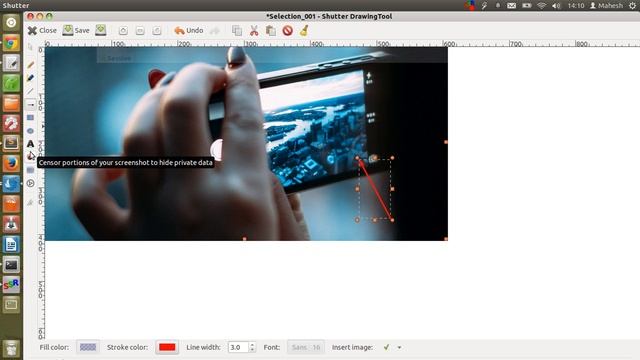640x360 pixels.
Task: Open the Mahesh user menu
Action: pyautogui.click(x=607, y=6)
